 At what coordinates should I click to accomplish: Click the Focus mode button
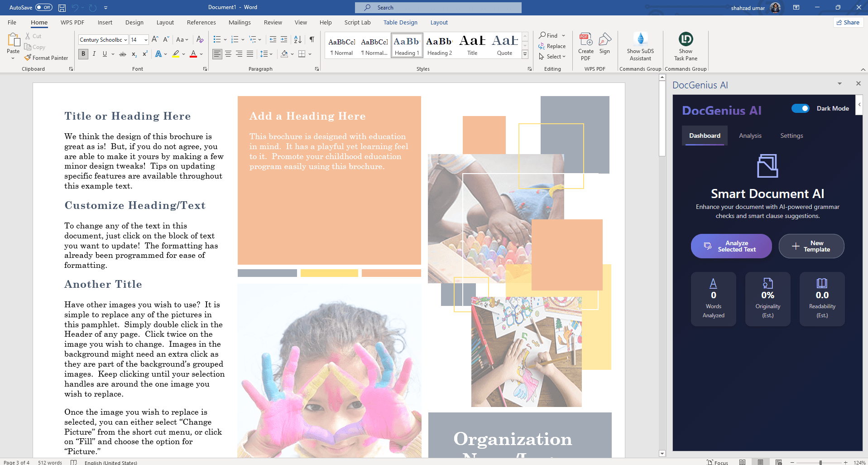pos(717,462)
